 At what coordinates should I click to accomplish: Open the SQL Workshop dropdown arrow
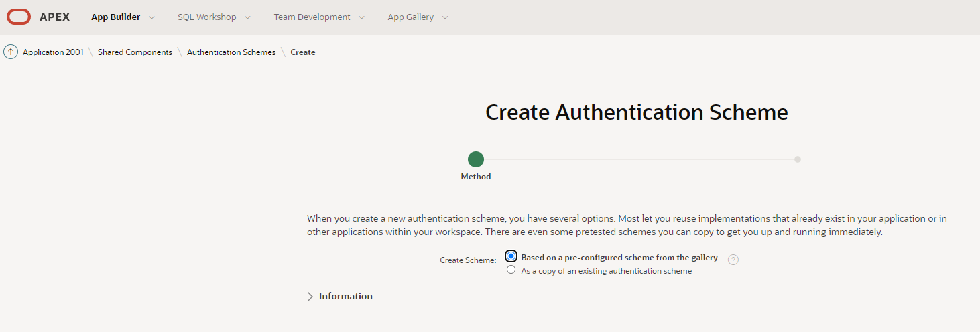click(247, 17)
